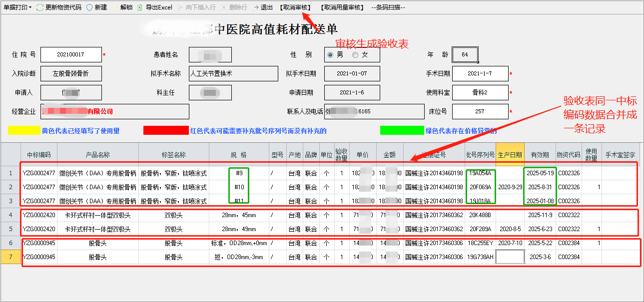Click the 批号序列号 column header
This screenshot has height=302, width=644.
pyautogui.click(x=480, y=155)
